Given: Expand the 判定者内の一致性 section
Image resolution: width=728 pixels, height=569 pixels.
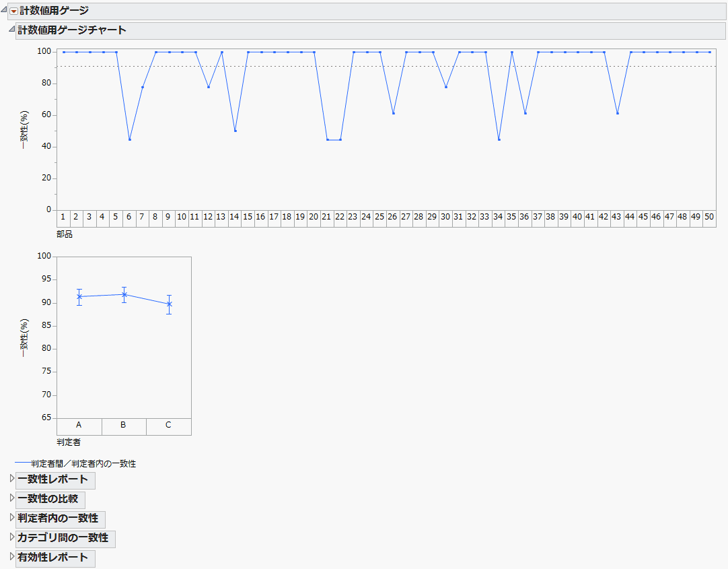Looking at the screenshot, I should click(x=12, y=517).
